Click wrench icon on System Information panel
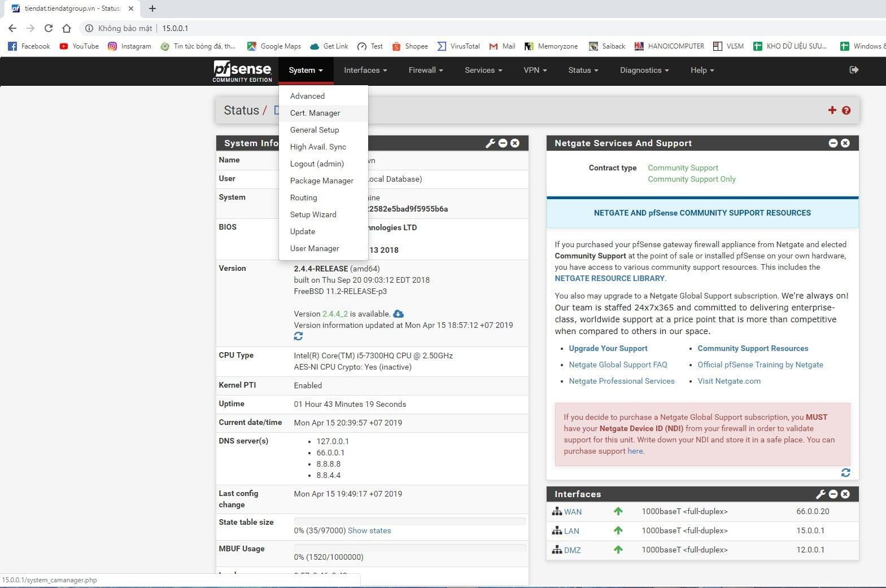 tap(490, 143)
